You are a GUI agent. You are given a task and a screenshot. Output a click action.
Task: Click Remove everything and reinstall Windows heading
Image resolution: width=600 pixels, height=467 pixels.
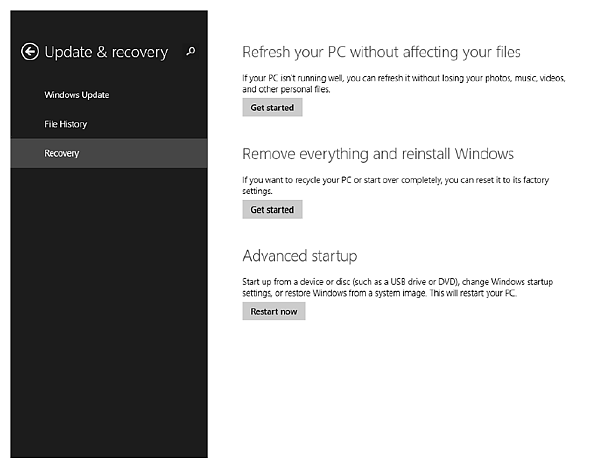click(x=378, y=154)
